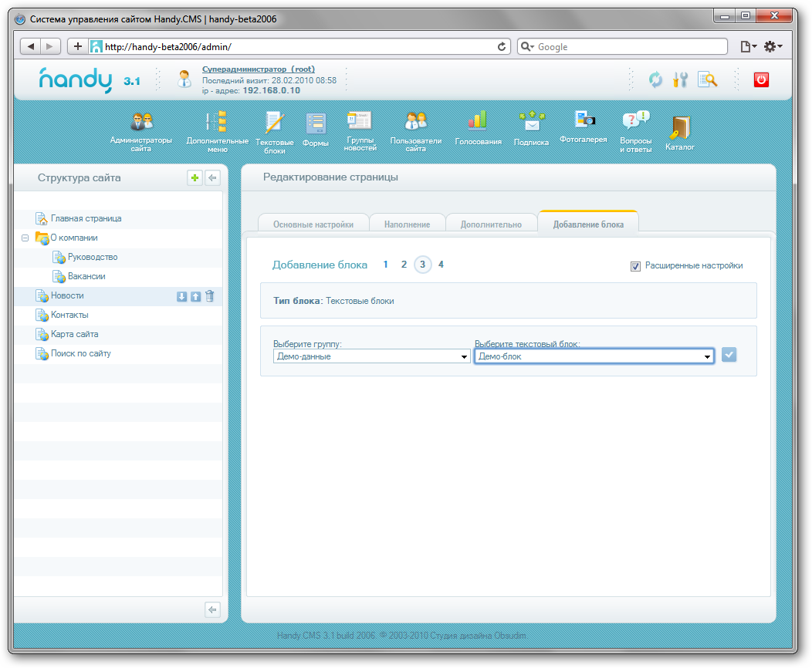The image size is (812, 668).
Task: Collapse the О компании tree node
Action: (x=25, y=238)
